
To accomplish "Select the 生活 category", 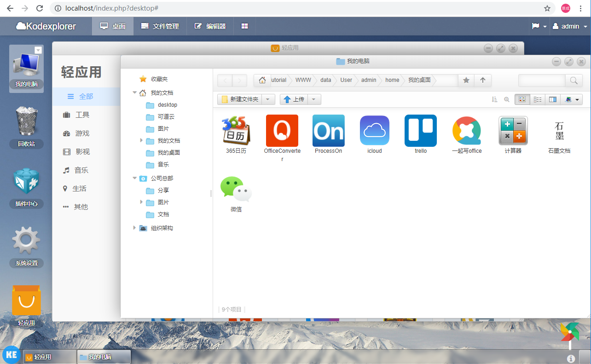I will point(87,188).
